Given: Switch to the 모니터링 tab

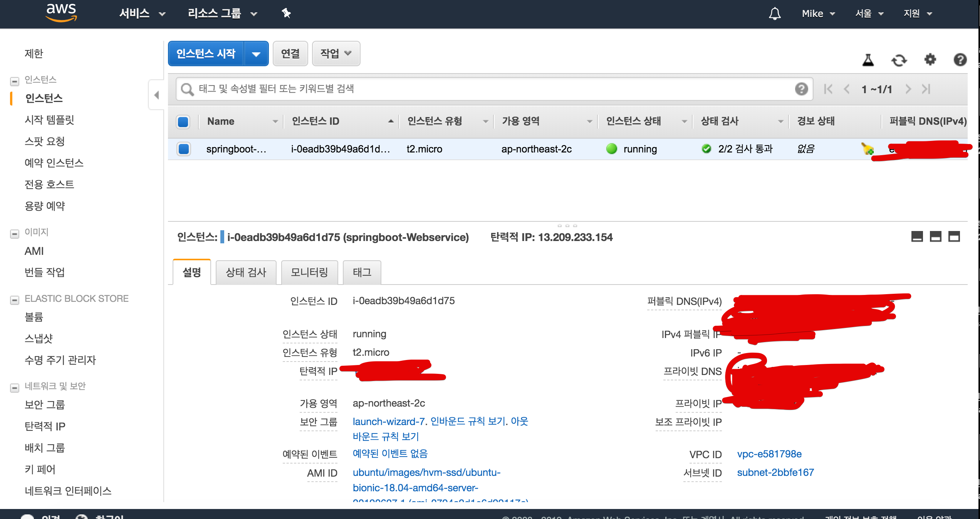Looking at the screenshot, I should [309, 272].
